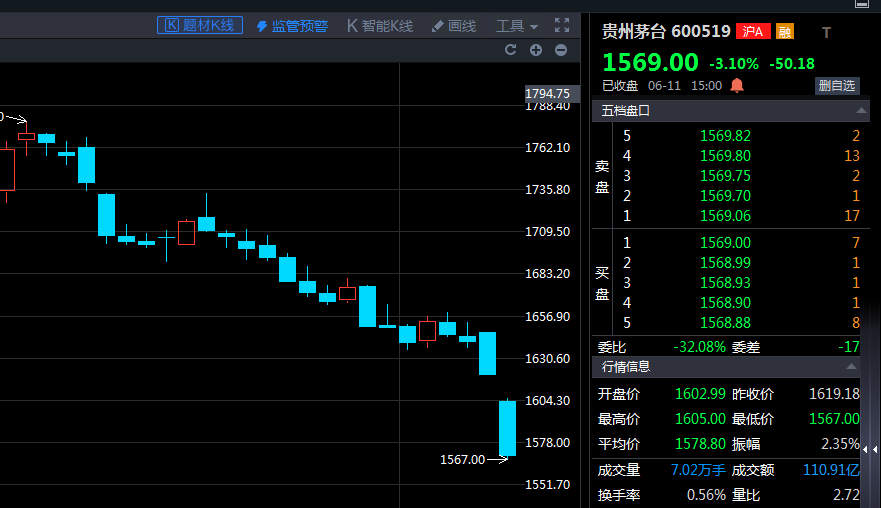Select sell level 1 price 1569.06
This screenshot has width=881, height=508.
click(725, 216)
